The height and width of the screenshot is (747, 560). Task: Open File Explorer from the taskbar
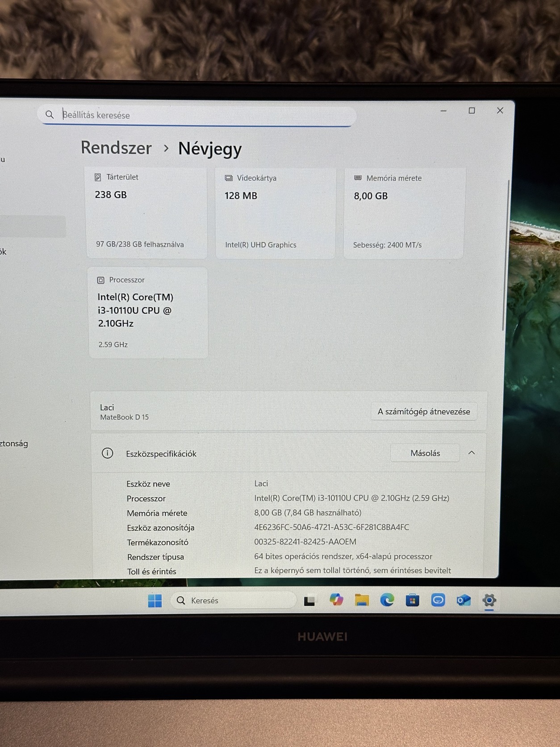[x=362, y=600]
